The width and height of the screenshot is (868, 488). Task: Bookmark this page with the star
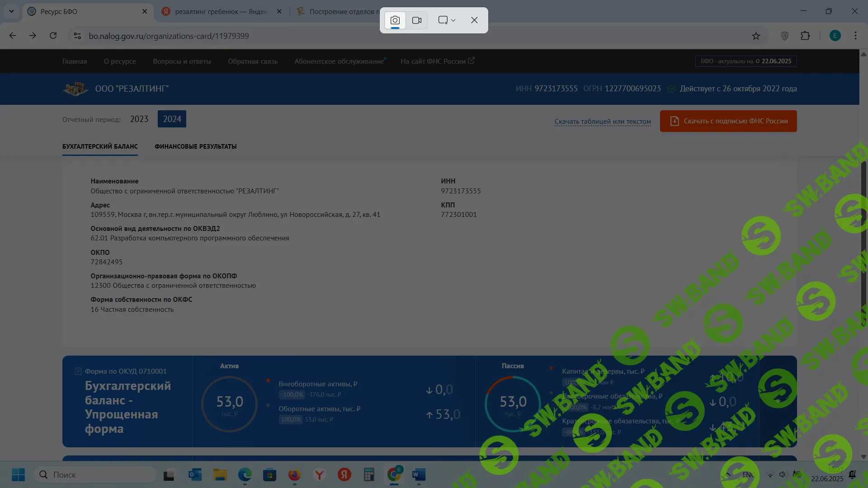(756, 36)
